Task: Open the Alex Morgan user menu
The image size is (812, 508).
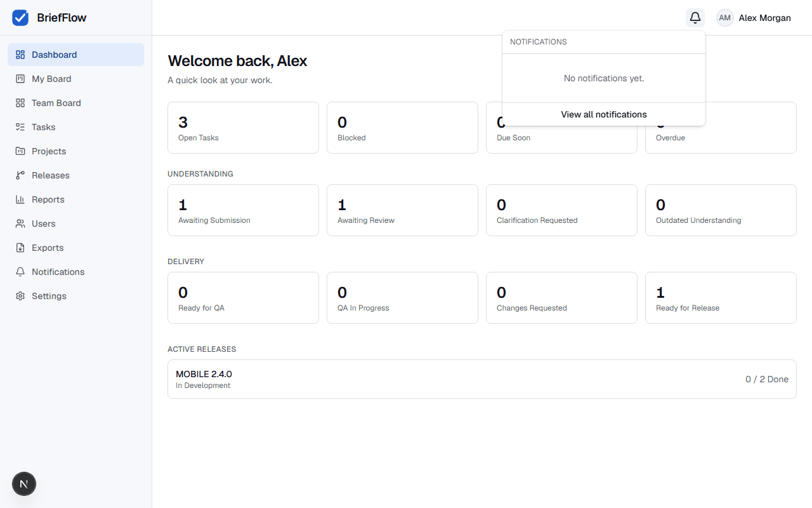Action: (754, 18)
